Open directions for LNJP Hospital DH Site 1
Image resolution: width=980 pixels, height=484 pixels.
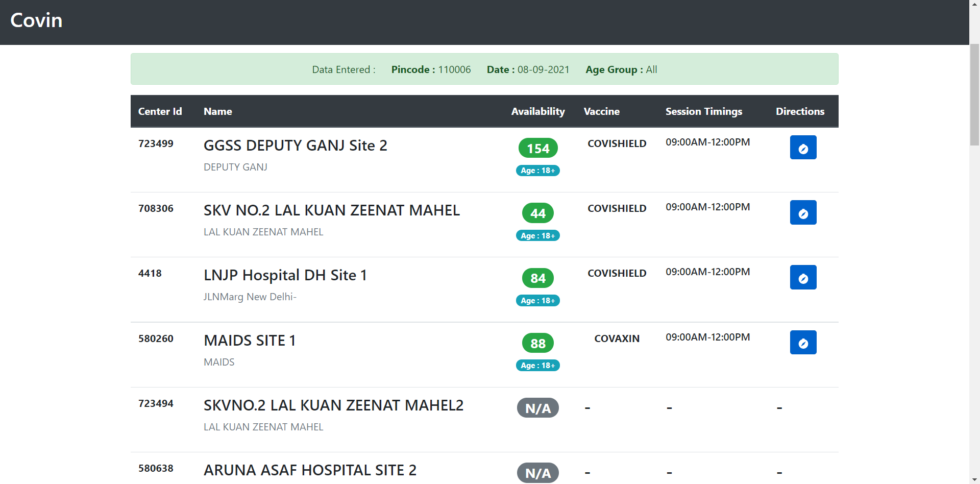point(803,277)
